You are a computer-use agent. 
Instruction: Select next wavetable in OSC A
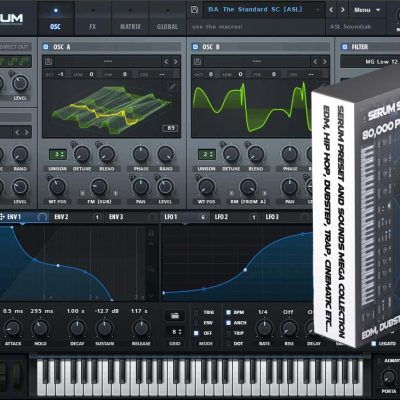[175, 62]
